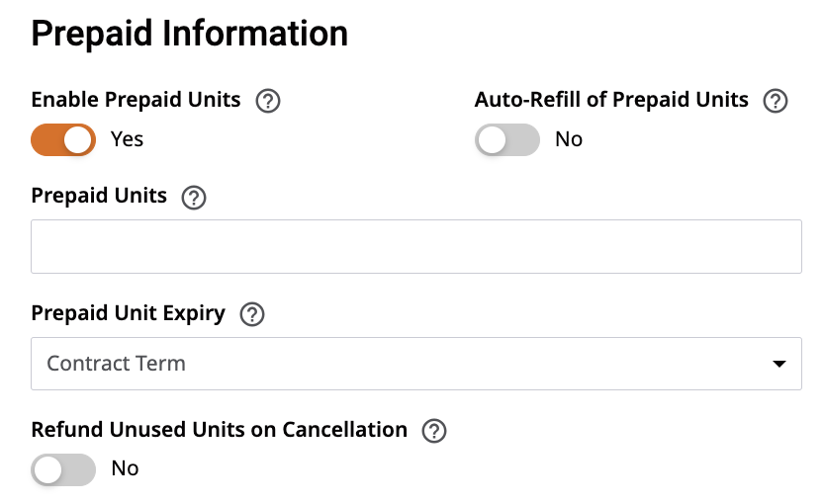Click the Yes label beside prepaid toggle

tap(127, 139)
